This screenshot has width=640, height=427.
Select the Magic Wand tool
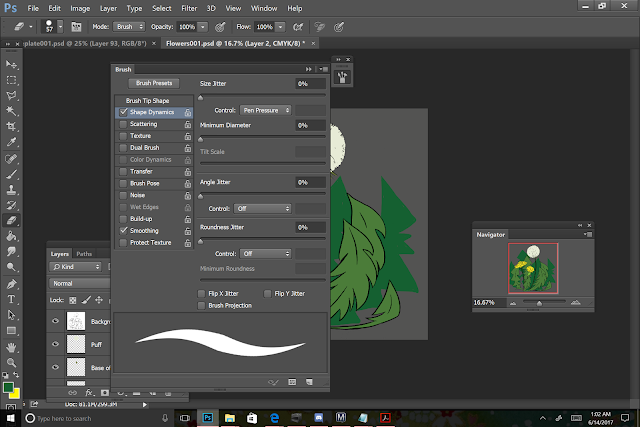[11, 111]
